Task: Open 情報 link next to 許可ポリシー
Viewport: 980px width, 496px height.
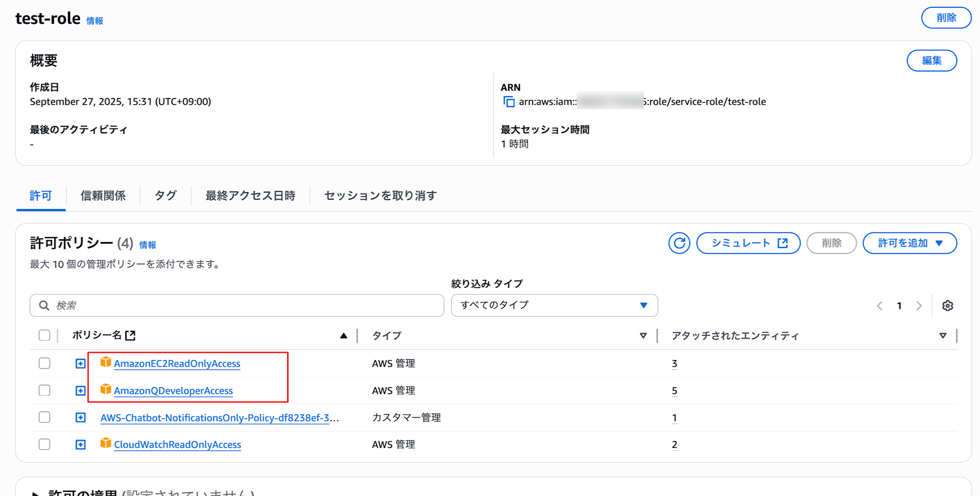Action: click(147, 245)
